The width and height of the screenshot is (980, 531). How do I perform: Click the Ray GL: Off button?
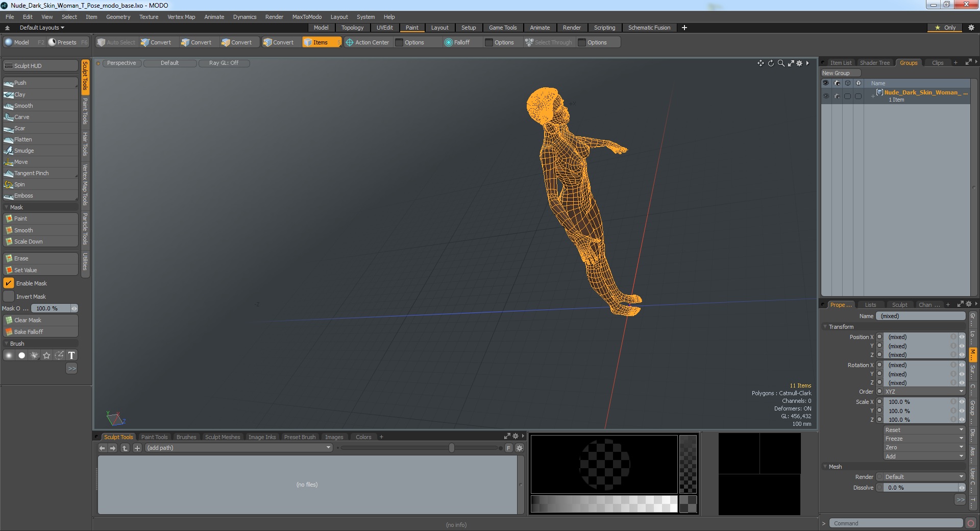click(224, 63)
